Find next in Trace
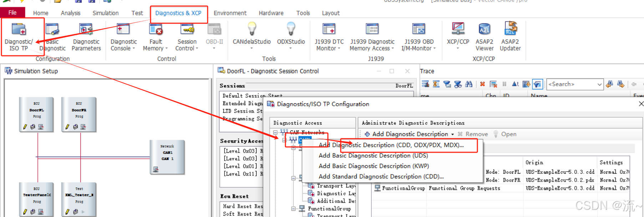The image size is (644, 217). [x=620, y=84]
